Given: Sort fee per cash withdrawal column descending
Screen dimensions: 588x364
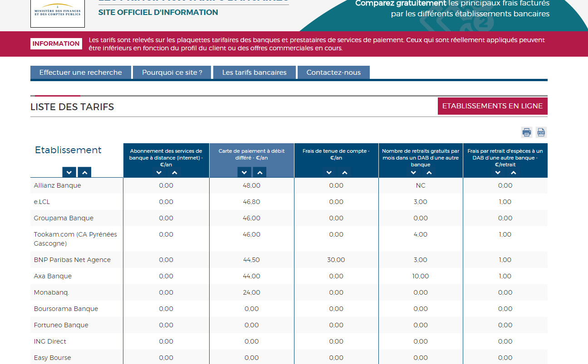Looking at the screenshot, I should [x=498, y=173].
